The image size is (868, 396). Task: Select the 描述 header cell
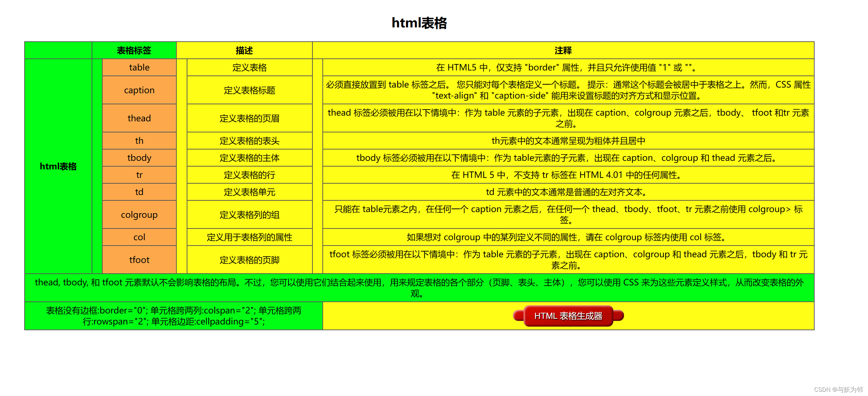point(244,50)
